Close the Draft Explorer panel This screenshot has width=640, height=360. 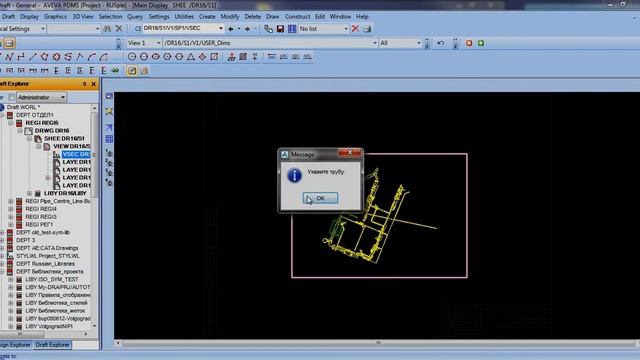point(93,84)
